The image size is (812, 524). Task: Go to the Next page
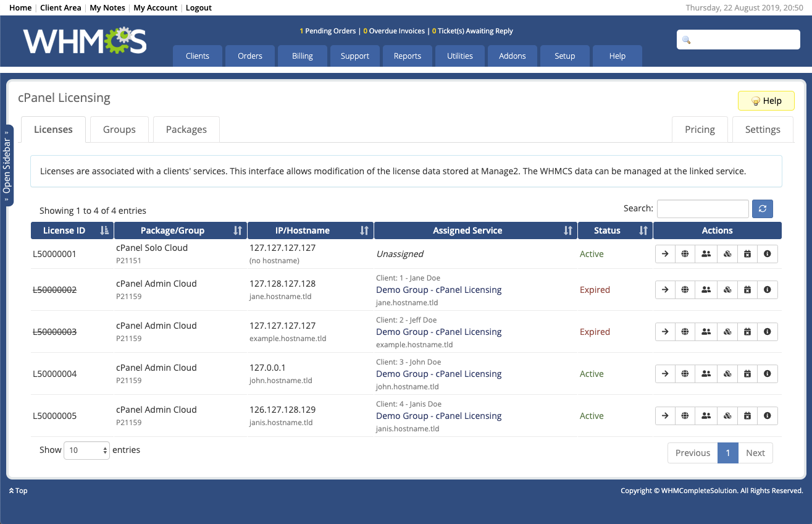755,453
